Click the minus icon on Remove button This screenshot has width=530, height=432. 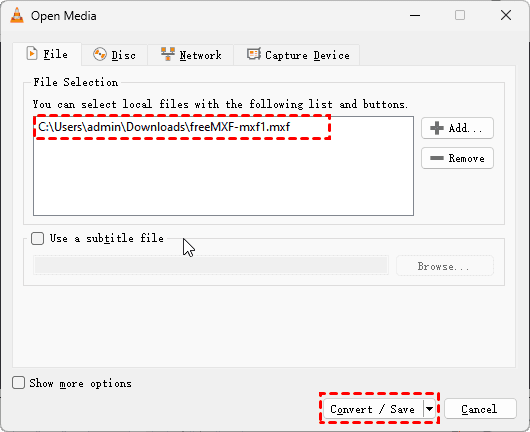pos(437,158)
